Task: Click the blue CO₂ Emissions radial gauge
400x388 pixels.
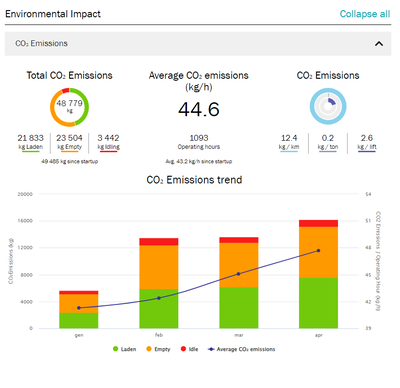Action: [328, 106]
